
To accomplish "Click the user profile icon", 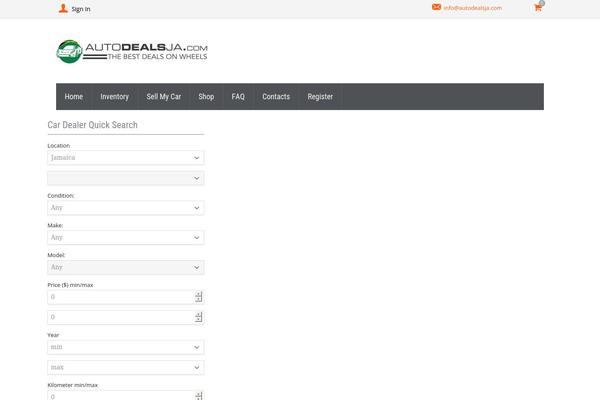I will [x=63, y=8].
